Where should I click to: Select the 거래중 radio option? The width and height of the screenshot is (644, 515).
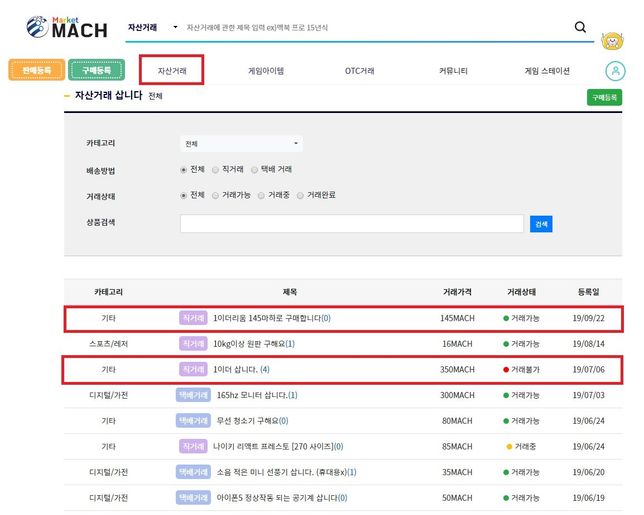point(261,195)
